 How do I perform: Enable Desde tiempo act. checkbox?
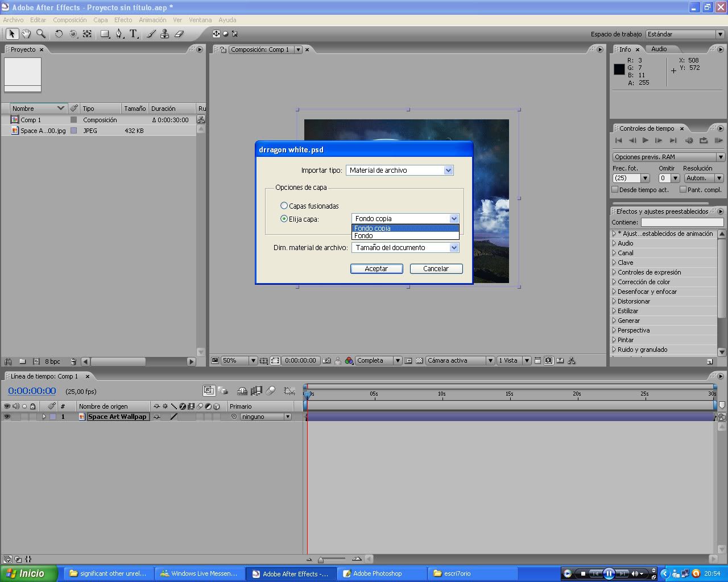(615, 190)
